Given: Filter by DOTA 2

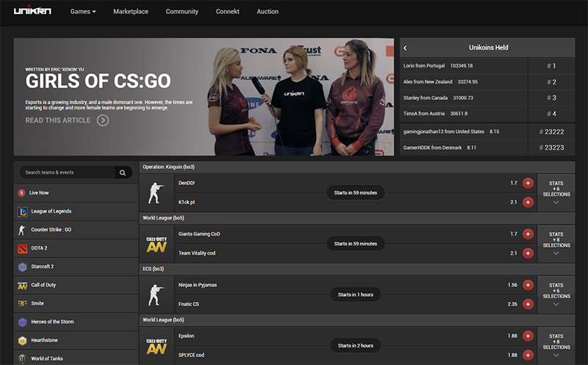Looking at the screenshot, I should 76,248.
